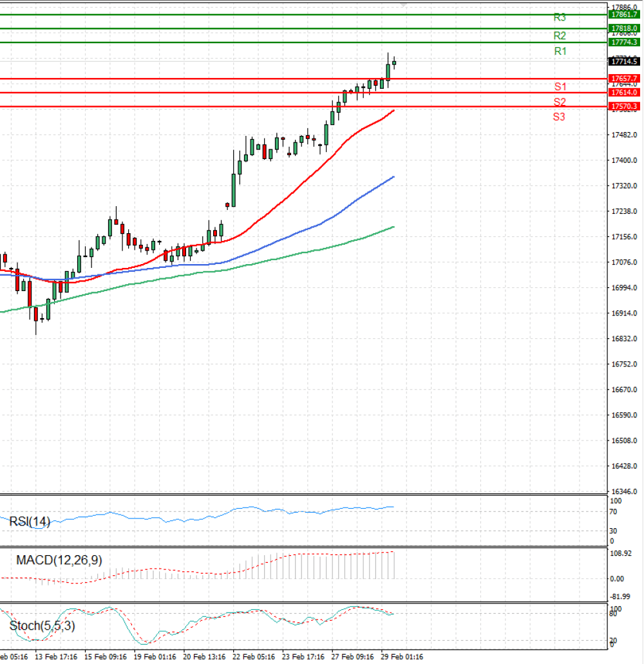This screenshot has width=644, height=664.
Task: Click the R2 resistance label
Action: 560,35
